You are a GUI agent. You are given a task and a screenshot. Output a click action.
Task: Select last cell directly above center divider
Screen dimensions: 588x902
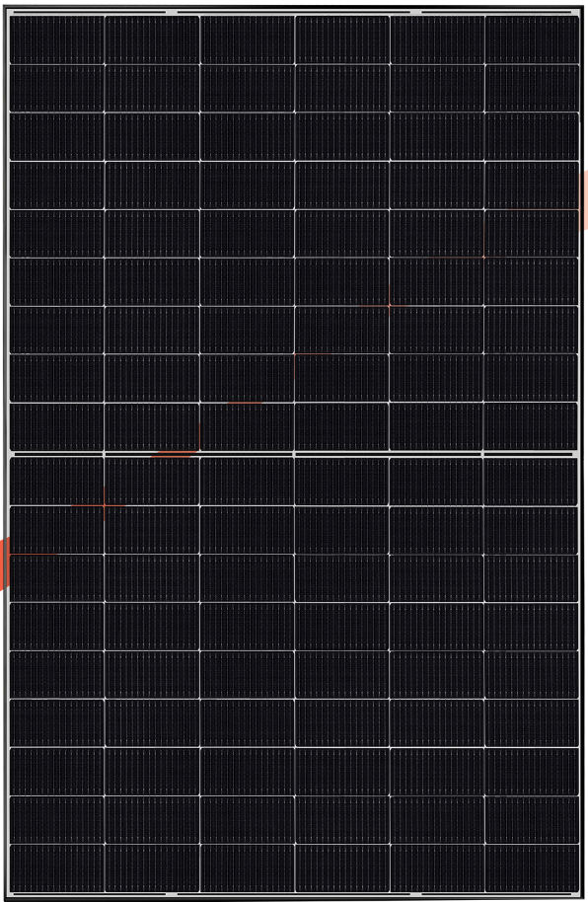pos(531,426)
